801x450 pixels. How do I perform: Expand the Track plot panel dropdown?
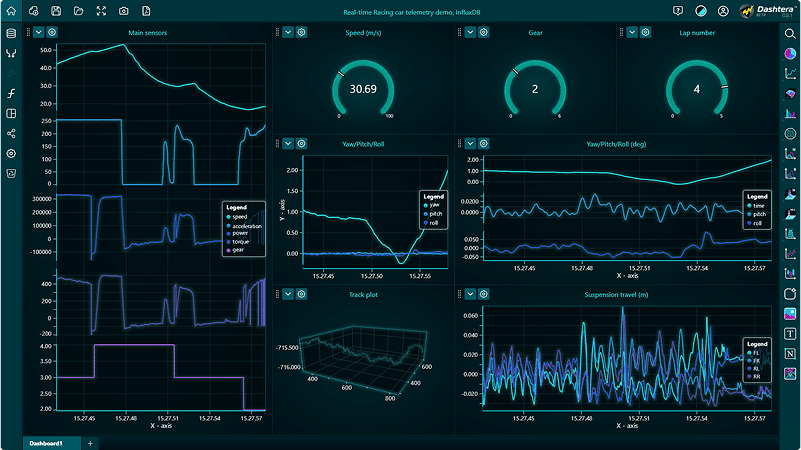click(287, 294)
